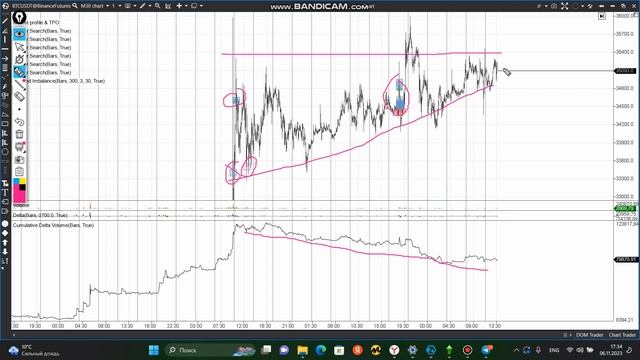Click the chart snapshot camera icon in title bar

point(554,6)
